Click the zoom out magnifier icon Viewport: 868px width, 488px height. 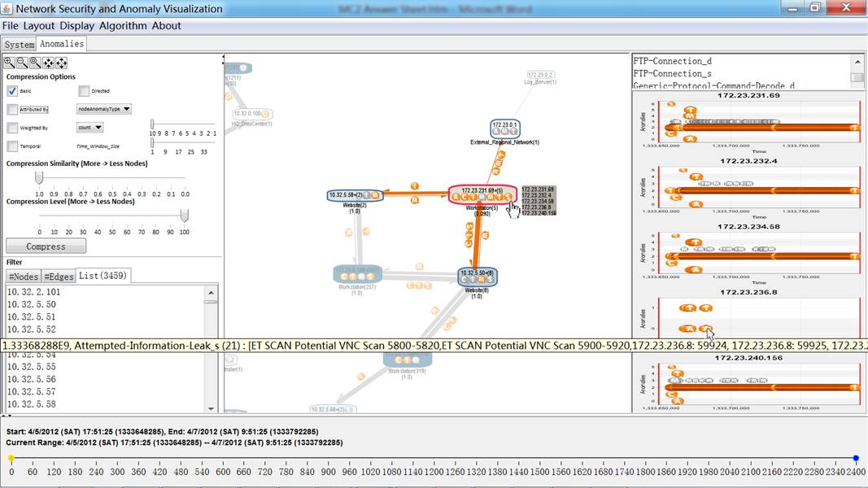click(x=22, y=63)
